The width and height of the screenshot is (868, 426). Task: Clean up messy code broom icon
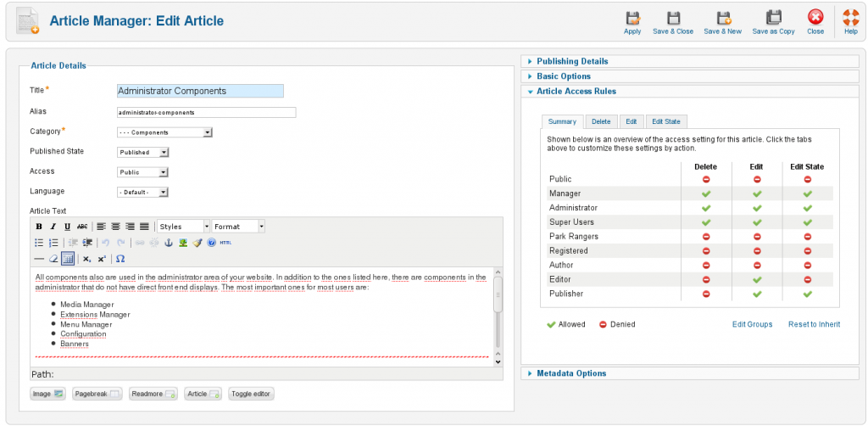[198, 243]
